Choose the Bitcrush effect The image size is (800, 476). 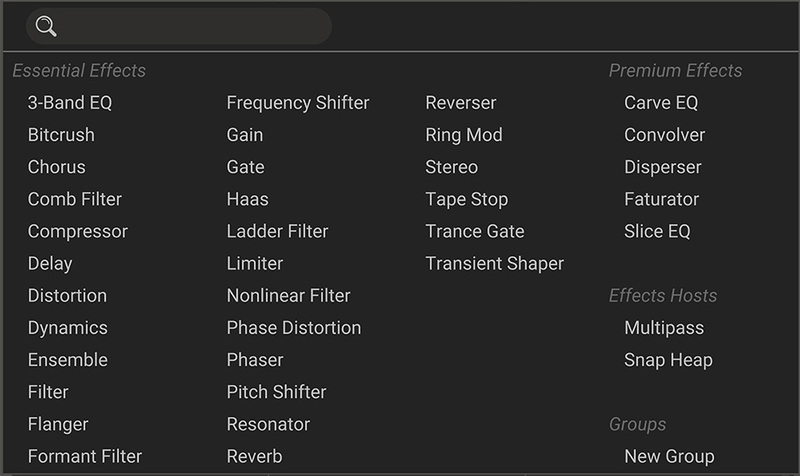61,135
